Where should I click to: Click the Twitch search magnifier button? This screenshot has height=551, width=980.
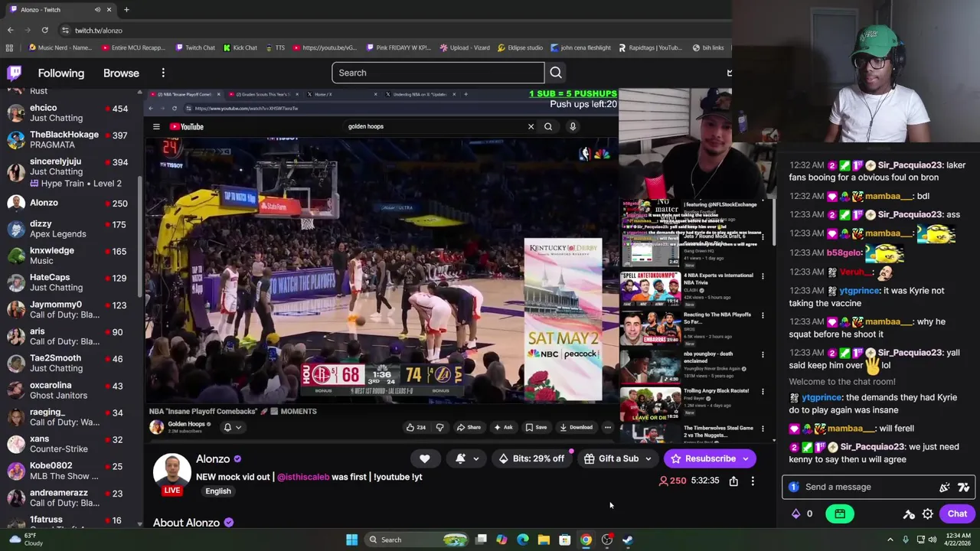click(556, 73)
